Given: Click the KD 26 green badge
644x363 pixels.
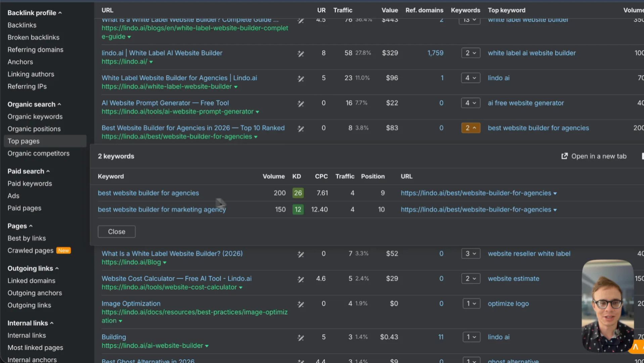Looking at the screenshot, I should tap(298, 193).
